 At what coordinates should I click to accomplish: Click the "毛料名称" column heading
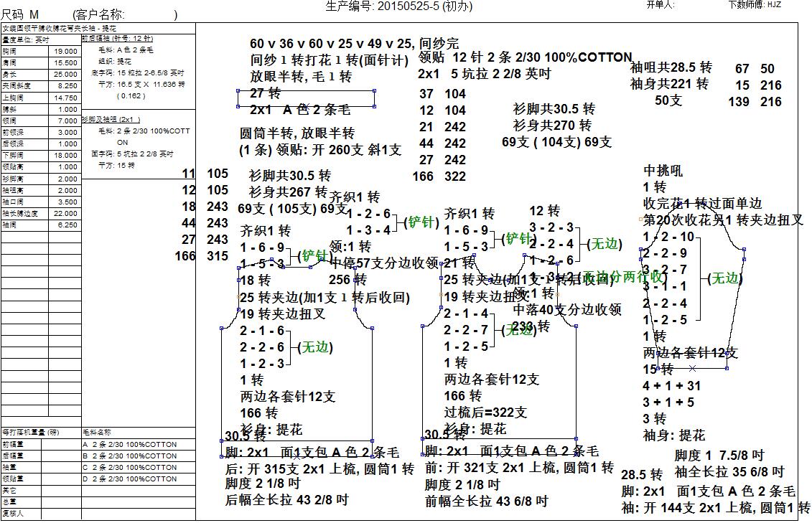pos(97,432)
